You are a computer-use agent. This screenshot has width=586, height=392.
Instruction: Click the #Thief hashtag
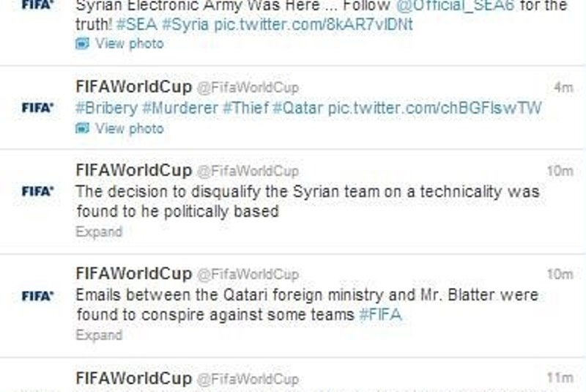(x=245, y=108)
